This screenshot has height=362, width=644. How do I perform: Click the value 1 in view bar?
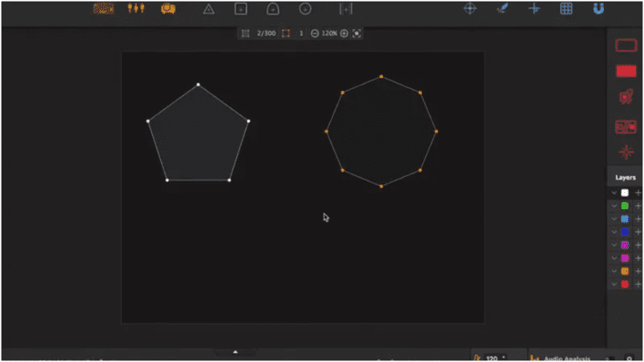click(x=301, y=33)
